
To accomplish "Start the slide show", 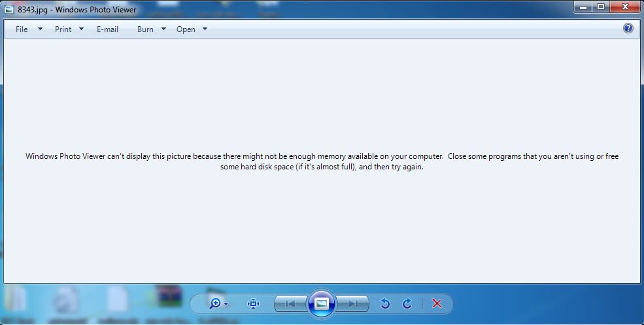I will click(322, 303).
